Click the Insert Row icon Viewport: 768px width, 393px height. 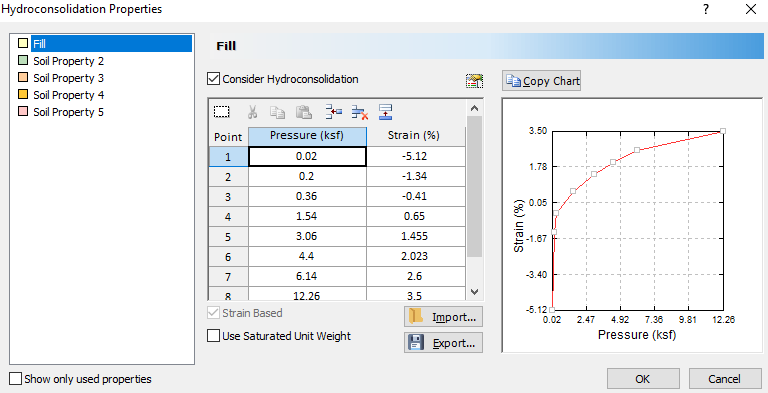334,112
